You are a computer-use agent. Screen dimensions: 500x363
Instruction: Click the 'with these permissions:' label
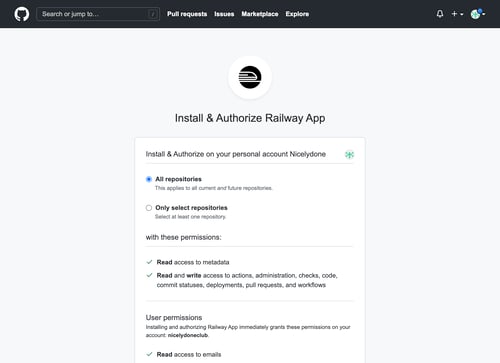tap(183, 237)
